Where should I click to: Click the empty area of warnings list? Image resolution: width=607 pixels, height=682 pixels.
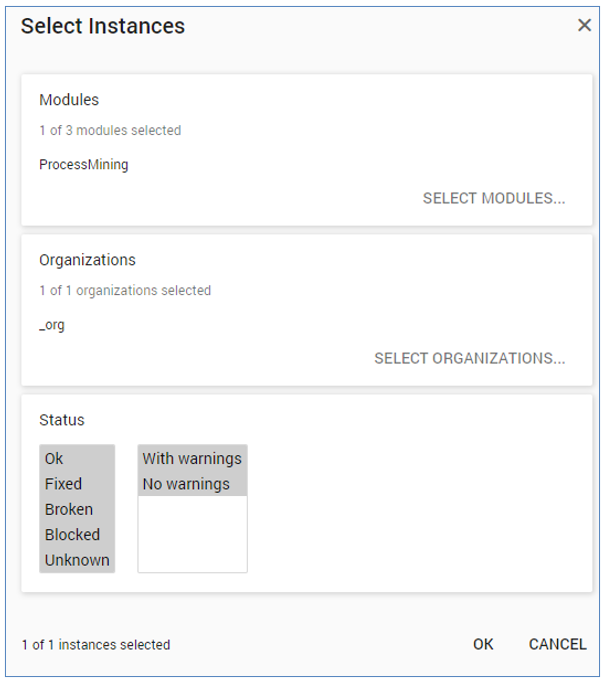click(192, 535)
